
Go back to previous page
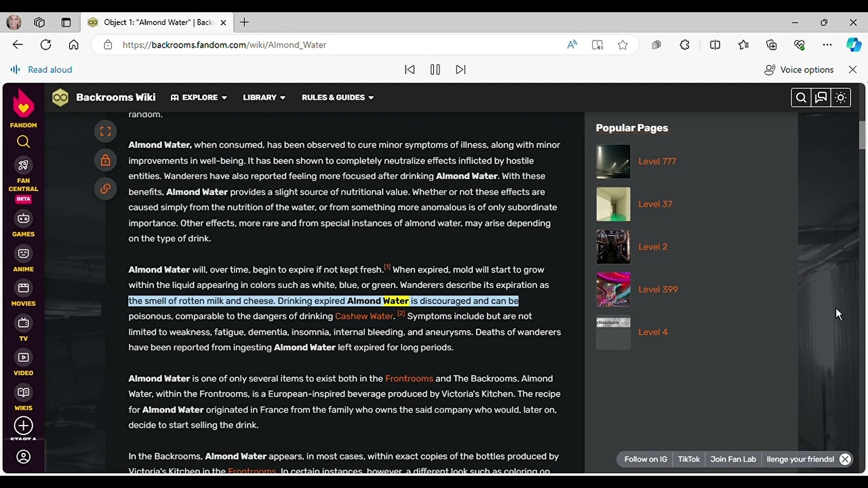point(18,45)
